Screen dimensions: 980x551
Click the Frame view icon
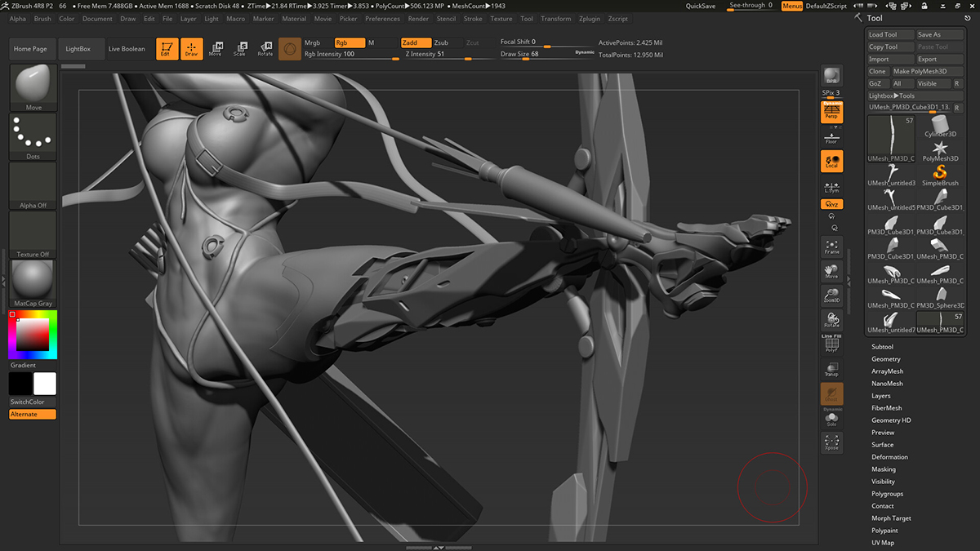[831, 247]
